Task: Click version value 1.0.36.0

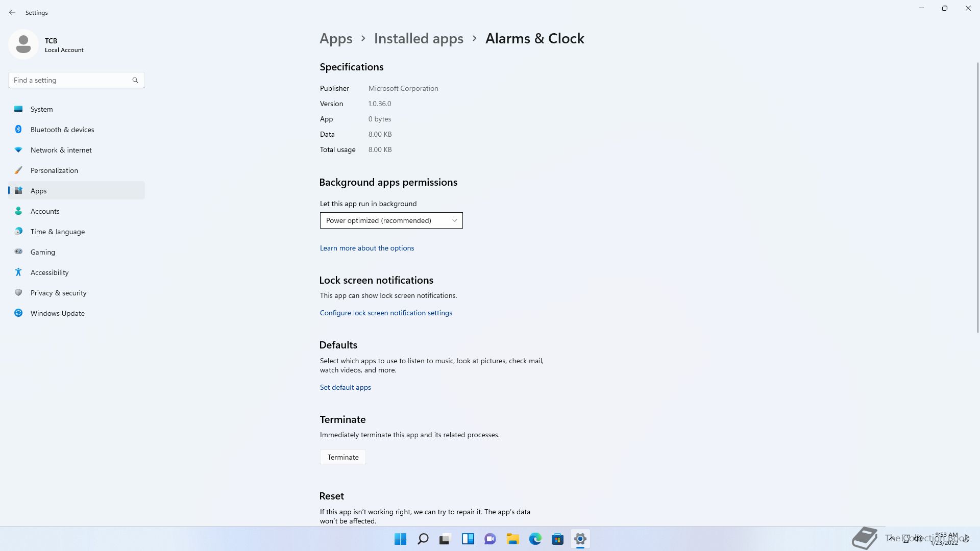Action: pyautogui.click(x=380, y=104)
